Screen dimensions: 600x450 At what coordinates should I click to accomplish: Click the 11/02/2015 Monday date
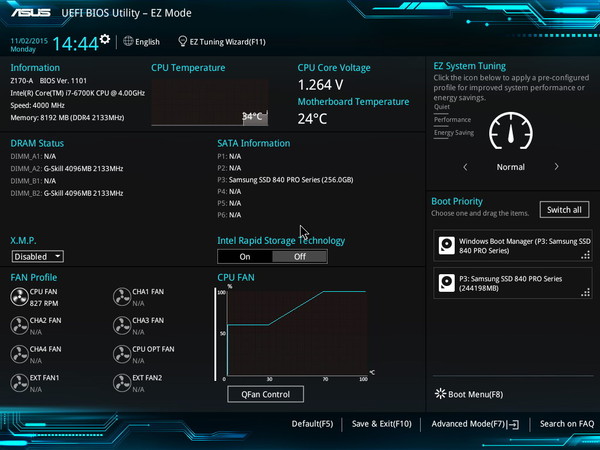pyautogui.click(x=29, y=45)
